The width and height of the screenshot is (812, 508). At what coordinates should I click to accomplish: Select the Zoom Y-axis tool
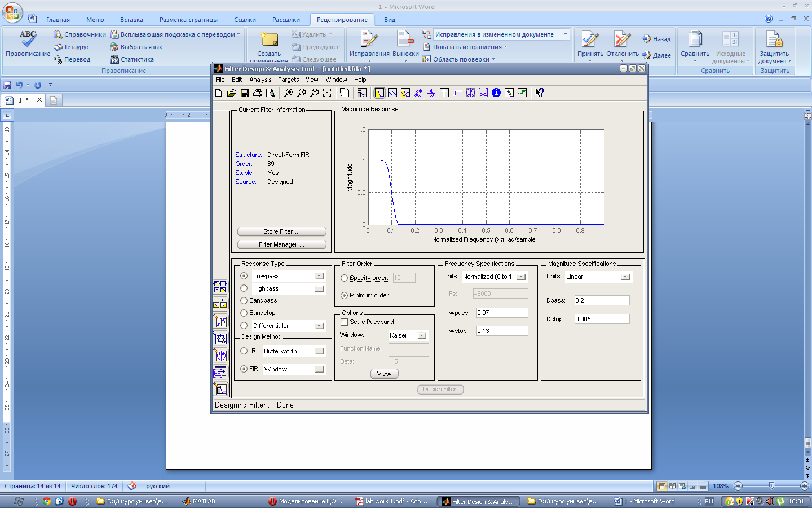314,93
